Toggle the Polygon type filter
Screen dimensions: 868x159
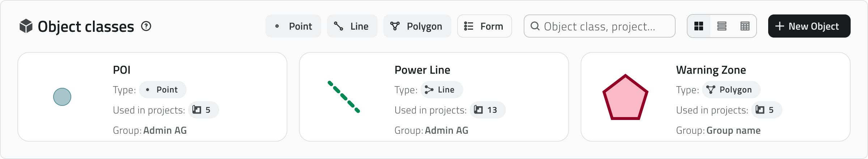tap(417, 26)
